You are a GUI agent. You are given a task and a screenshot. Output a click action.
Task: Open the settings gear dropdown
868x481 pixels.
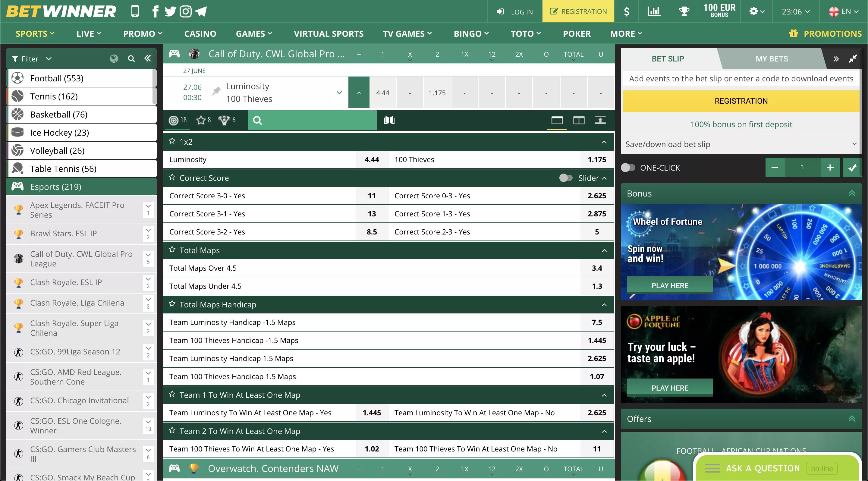click(x=757, y=11)
